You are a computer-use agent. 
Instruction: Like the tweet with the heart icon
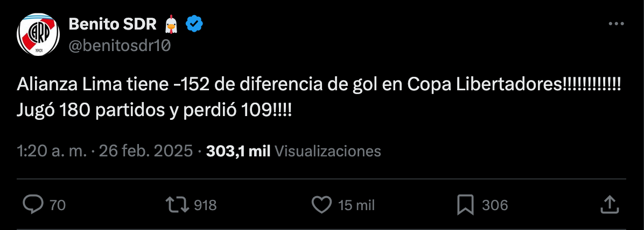coord(321,205)
